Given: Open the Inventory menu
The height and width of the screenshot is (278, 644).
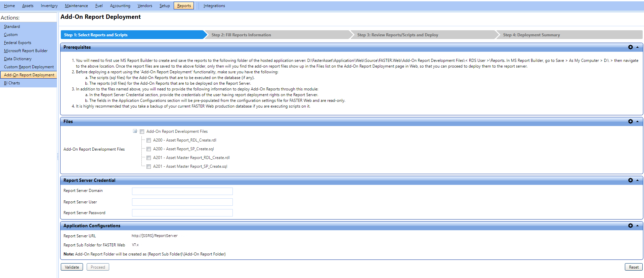Looking at the screenshot, I should click(x=49, y=6).
